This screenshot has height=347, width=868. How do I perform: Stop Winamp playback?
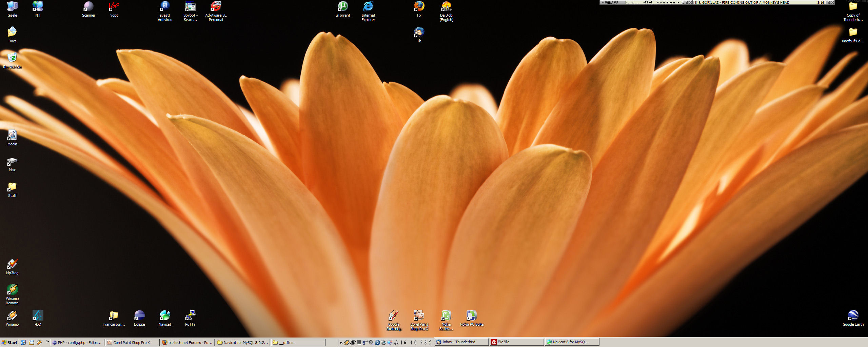(x=667, y=2)
